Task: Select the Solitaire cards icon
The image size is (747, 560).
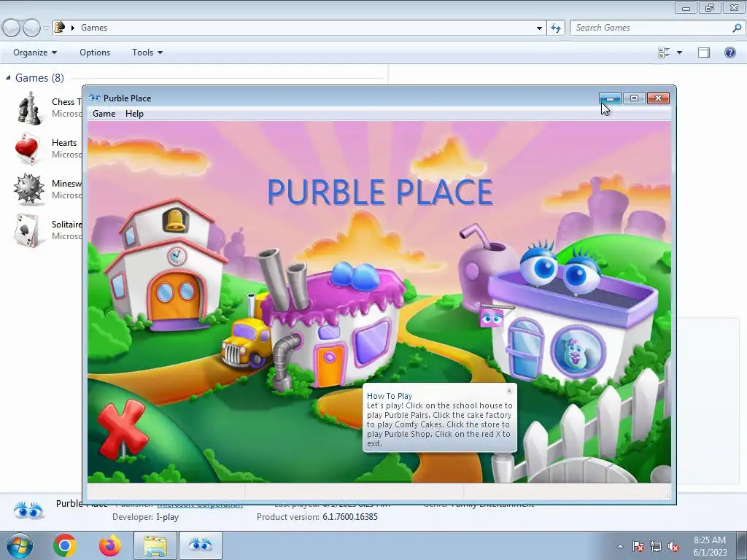Action: [x=27, y=230]
